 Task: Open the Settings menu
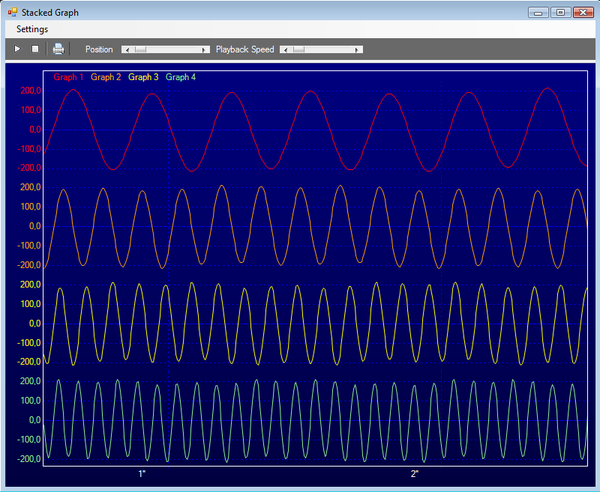point(32,29)
